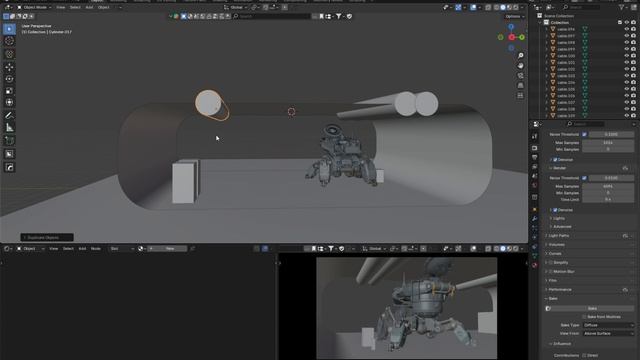Image resolution: width=640 pixels, height=360 pixels.
Task: Toggle Direct contribution checkbox
Action: [x=584, y=356]
